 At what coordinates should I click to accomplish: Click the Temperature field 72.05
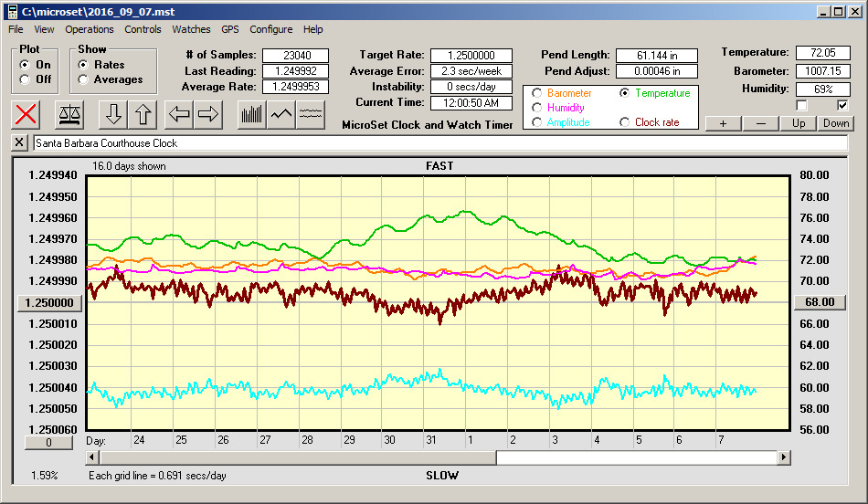[823, 53]
